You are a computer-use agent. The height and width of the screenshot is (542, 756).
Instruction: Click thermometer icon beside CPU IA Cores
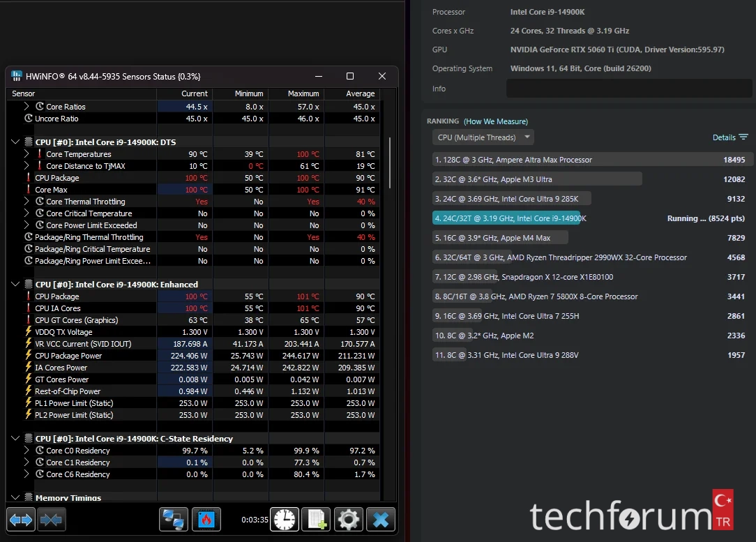point(29,308)
